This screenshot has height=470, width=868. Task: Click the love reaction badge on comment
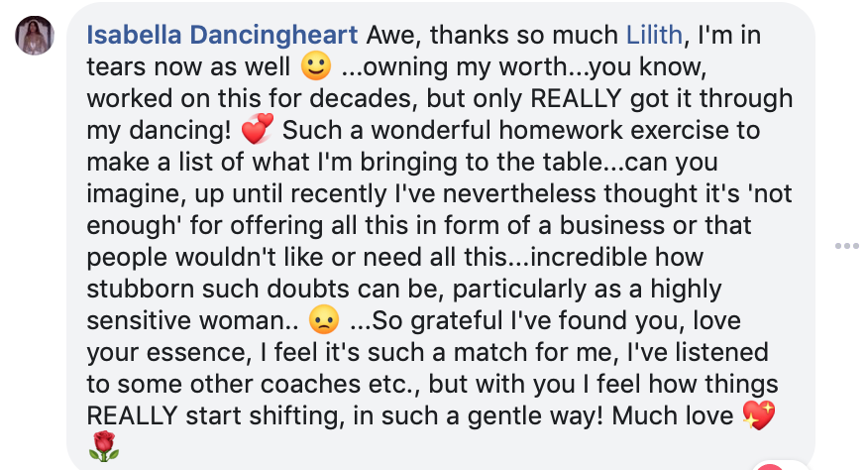coord(769,464)
